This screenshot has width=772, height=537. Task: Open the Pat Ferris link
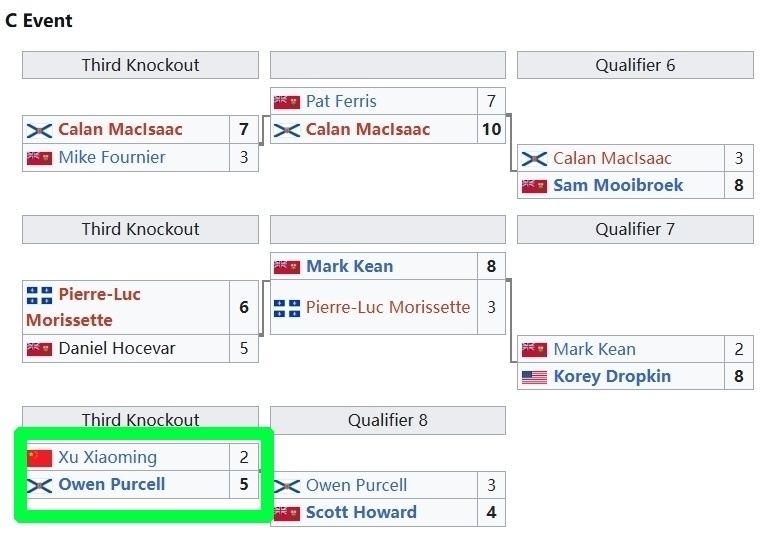pyautogui.click(x=341, y=102)
